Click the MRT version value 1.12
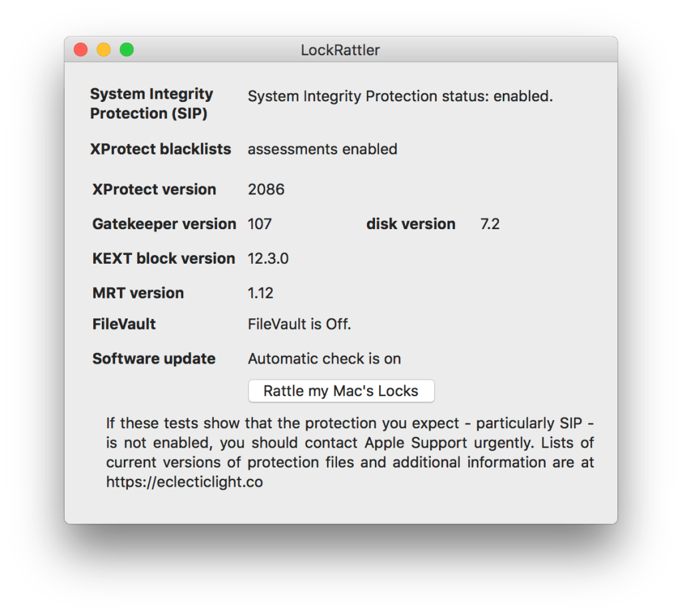 pos(260,293)
